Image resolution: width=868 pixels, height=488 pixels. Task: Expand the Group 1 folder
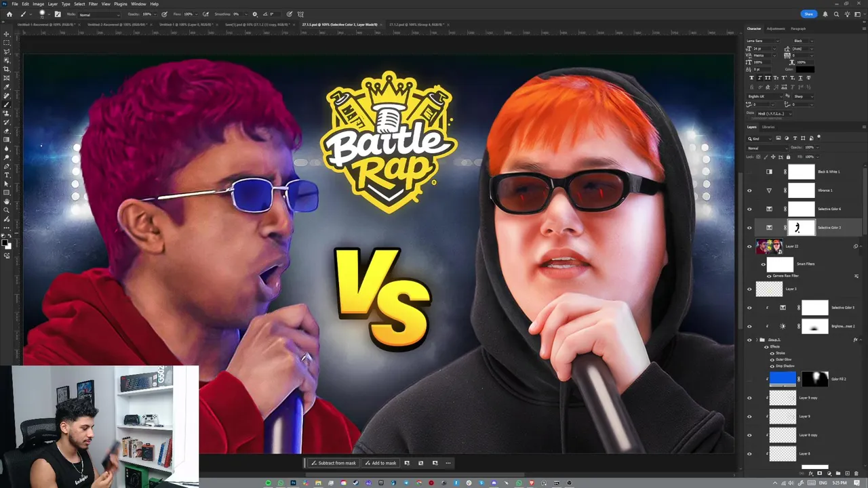click(x=757, y=340)
